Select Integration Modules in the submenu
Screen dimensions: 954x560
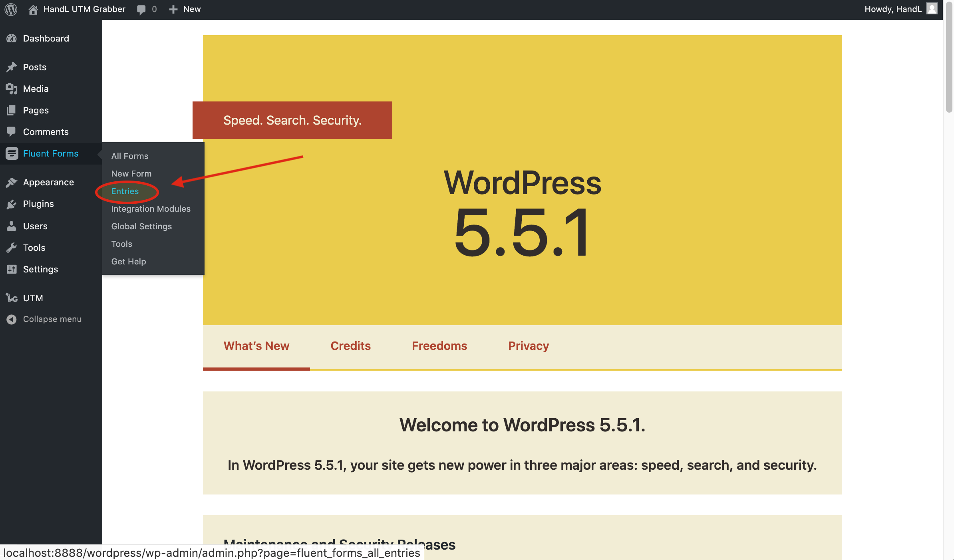151,209
